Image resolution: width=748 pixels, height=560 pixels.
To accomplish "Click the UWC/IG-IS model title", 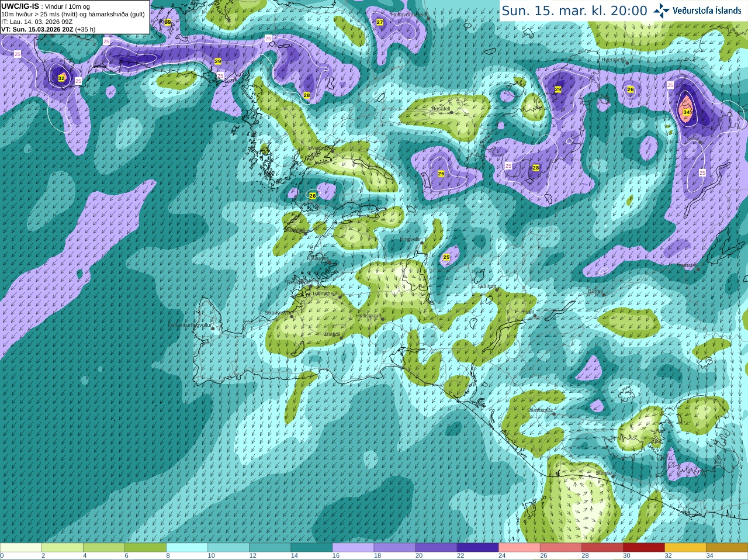I will 20,6.
